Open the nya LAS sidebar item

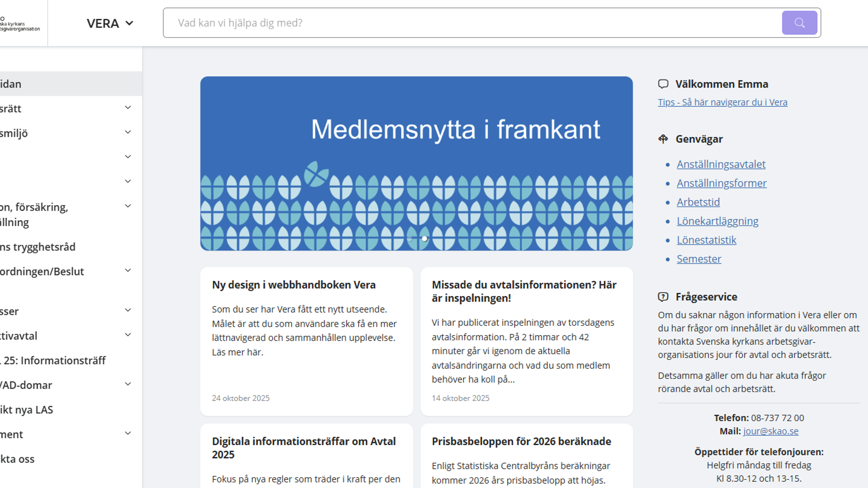[27, 410]
